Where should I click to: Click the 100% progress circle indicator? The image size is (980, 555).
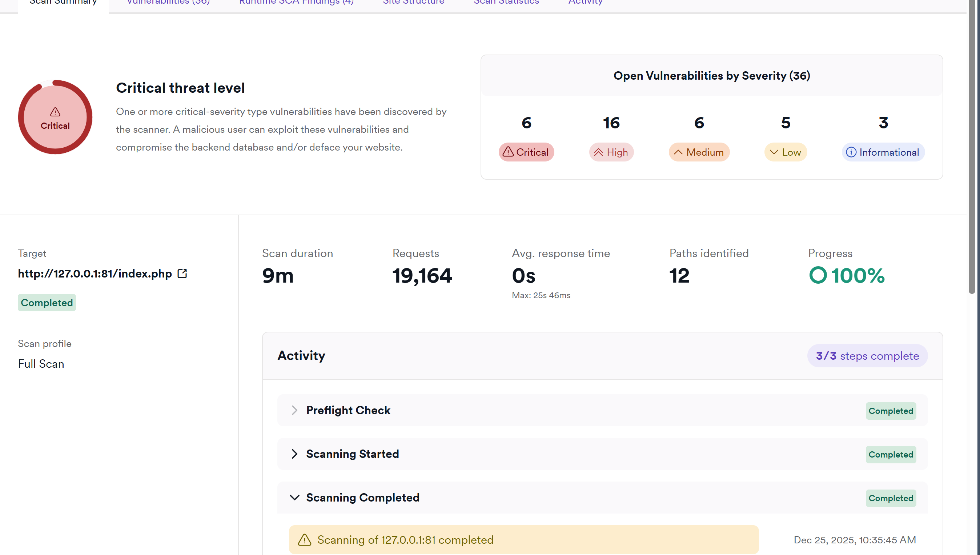[x=818, y=275]
